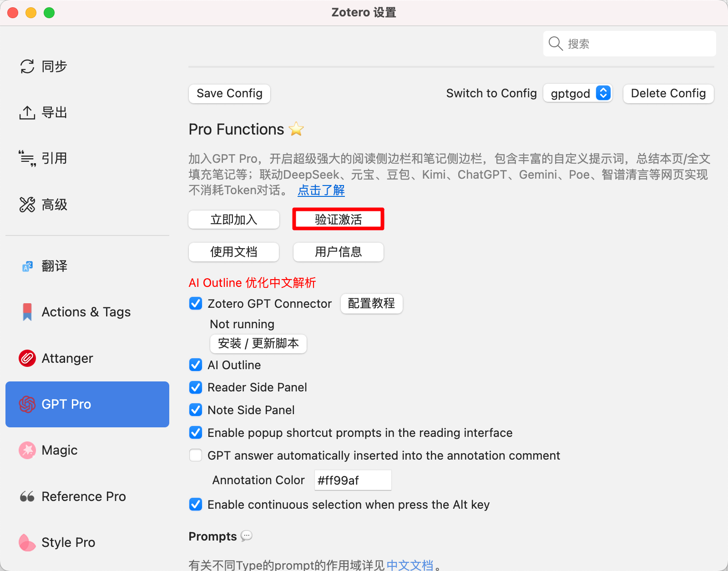Image resolution: width=728 pixels, height=571 pixels.
Task: Click the Actions & Tags bookmark icon
Action: tap(27, 312)
